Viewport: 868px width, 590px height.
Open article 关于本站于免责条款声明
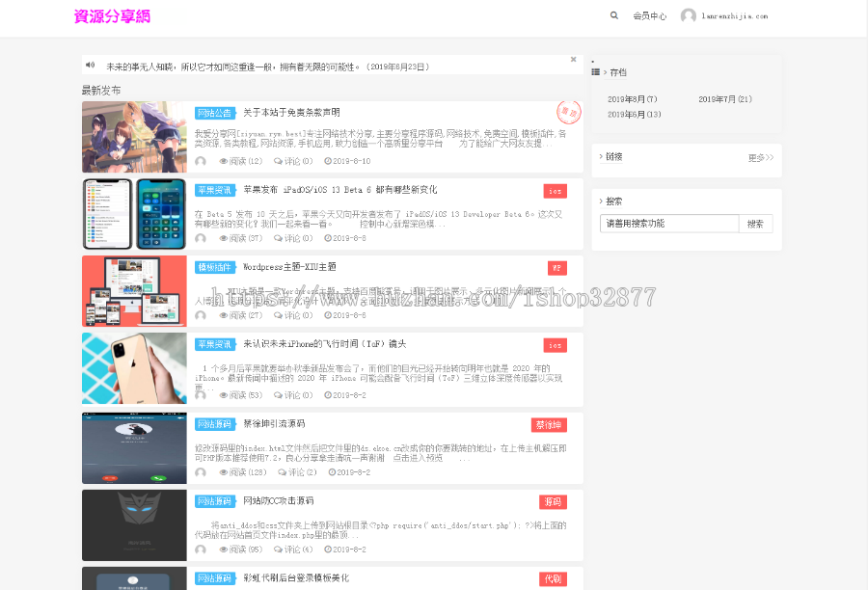point(291,113)
